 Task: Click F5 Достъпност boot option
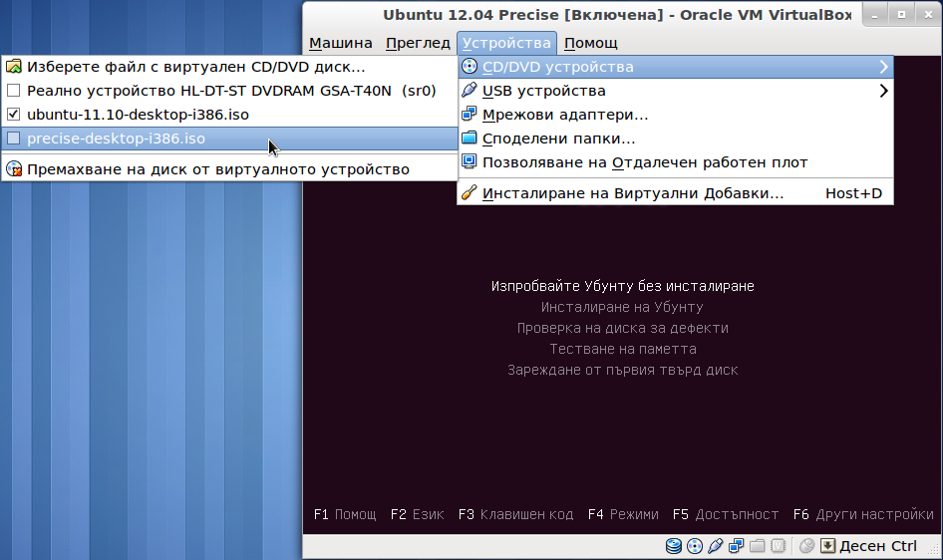click(726, 514)
